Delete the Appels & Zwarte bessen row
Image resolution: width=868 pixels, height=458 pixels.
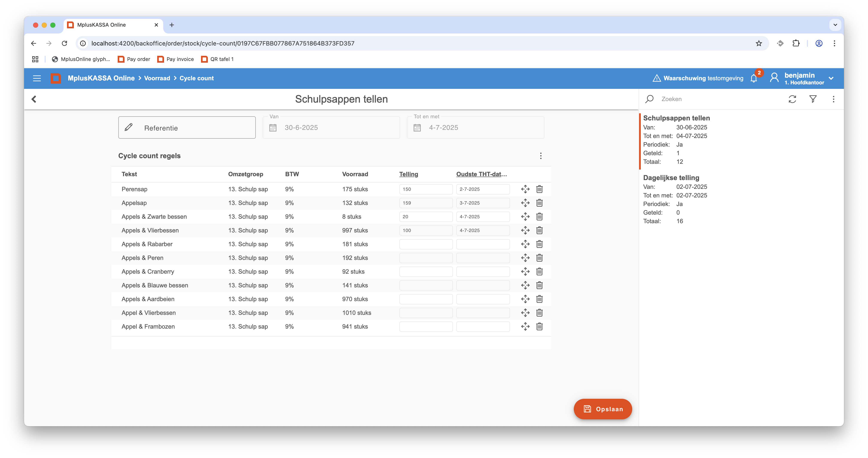[x=539, y=217]
